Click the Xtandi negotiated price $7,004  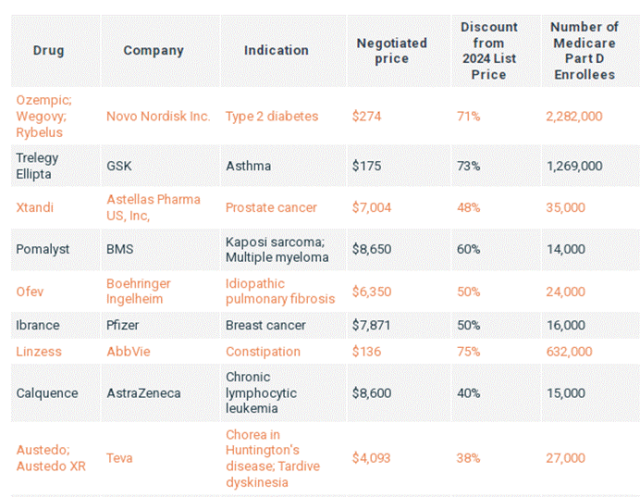click(x=371, y=207)
